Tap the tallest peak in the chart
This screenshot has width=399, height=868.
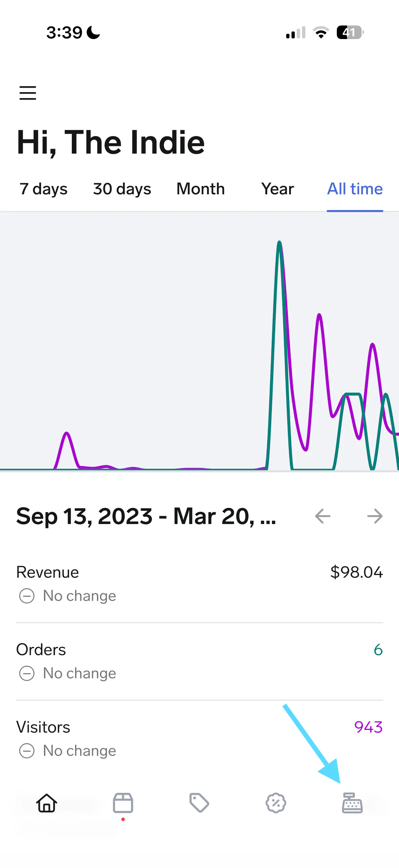click(280, 243)
